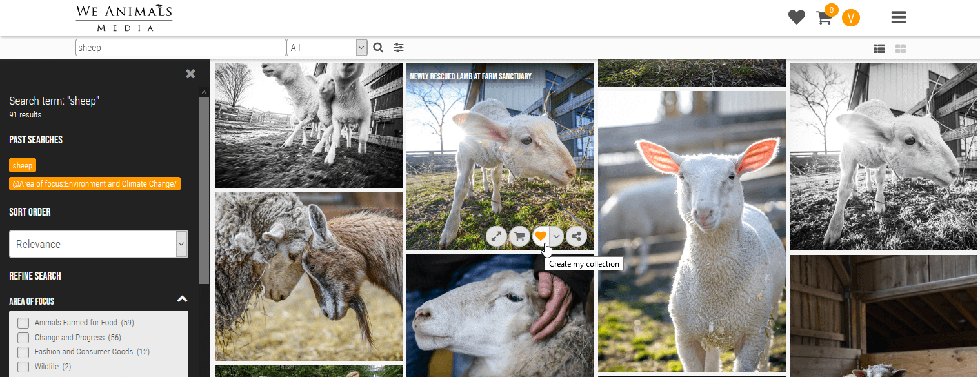Open the shopping cart in the header
980x377 pixels.
pos(824,18)
